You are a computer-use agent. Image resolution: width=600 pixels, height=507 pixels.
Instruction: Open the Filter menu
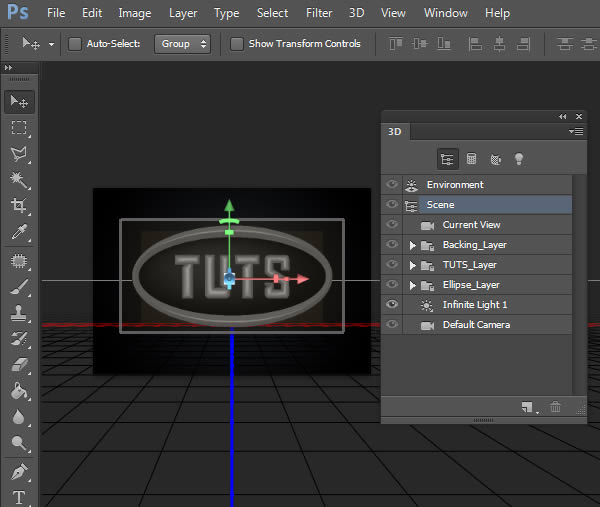(x=319, y=13)
